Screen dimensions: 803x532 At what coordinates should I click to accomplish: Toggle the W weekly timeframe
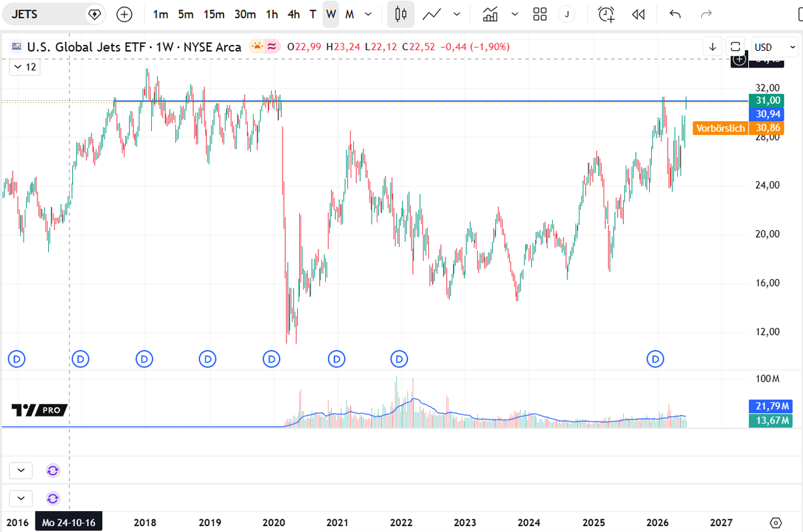click(331, 14)
